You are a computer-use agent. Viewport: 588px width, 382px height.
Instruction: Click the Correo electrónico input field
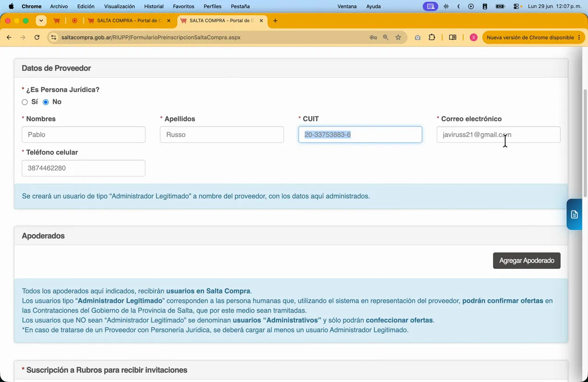[498, 135]
